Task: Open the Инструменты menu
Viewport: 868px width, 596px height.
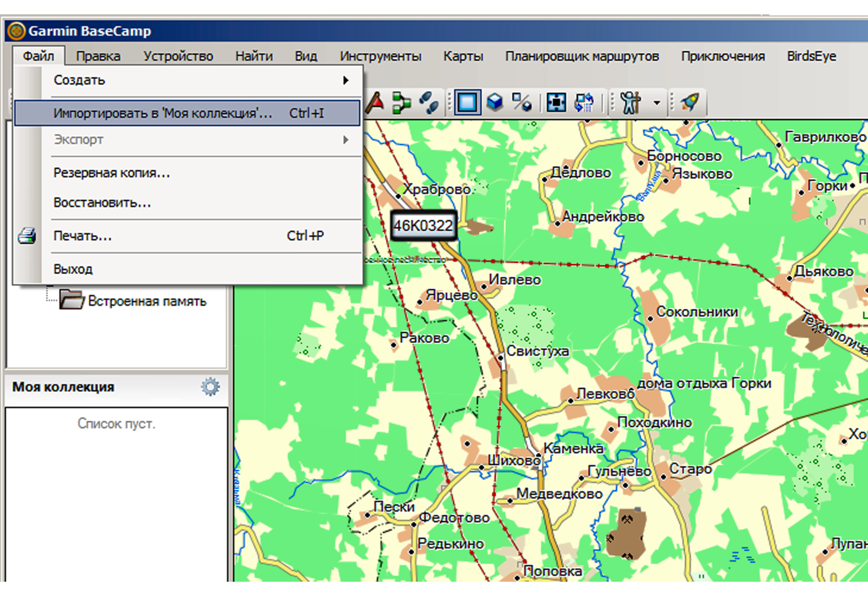Action: (380, 56)
